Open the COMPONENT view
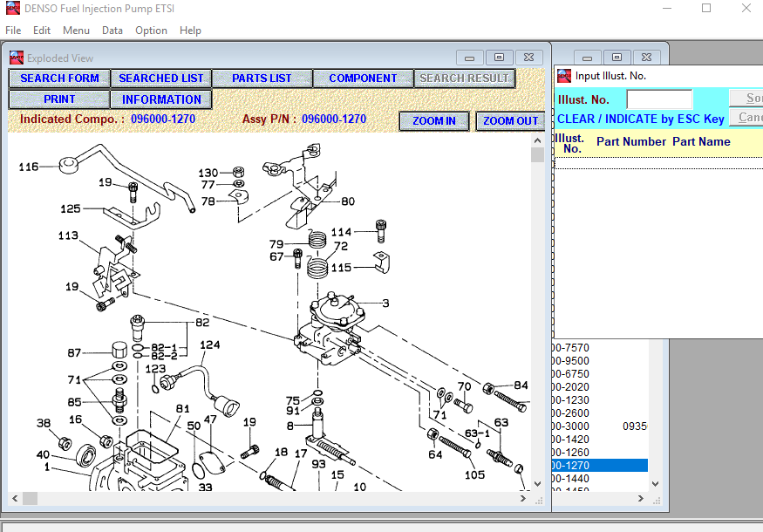The height and width of the screenshot is (532, 763). pyautogui.click(x=363, y=78)
